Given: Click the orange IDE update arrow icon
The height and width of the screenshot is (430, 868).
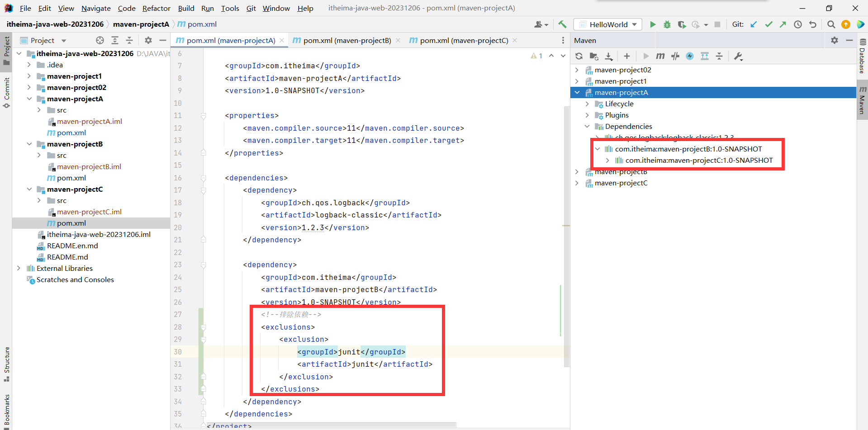Looking at the screenshot, I should (846, 24).
